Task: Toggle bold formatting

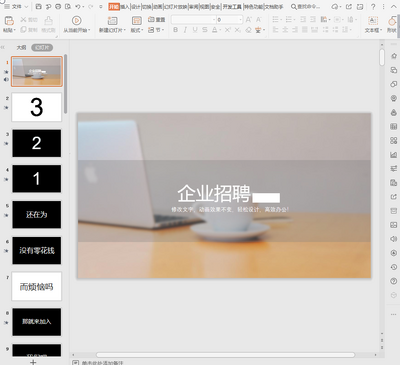Action: tap(175, 30)
